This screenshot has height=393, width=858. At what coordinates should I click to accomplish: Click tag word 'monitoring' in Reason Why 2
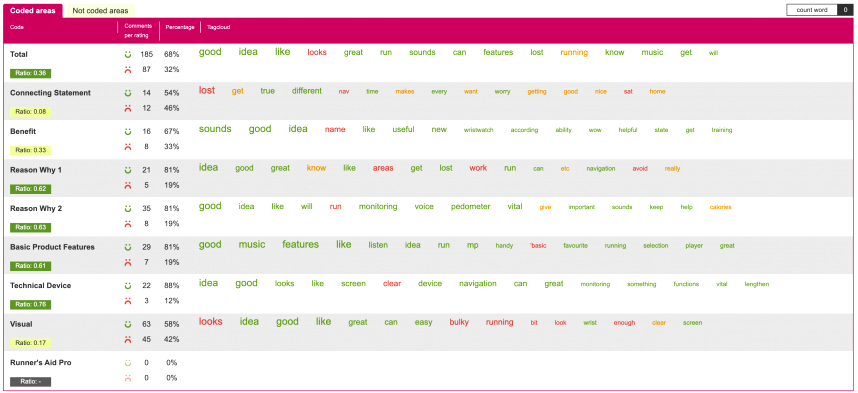(378, 206)
